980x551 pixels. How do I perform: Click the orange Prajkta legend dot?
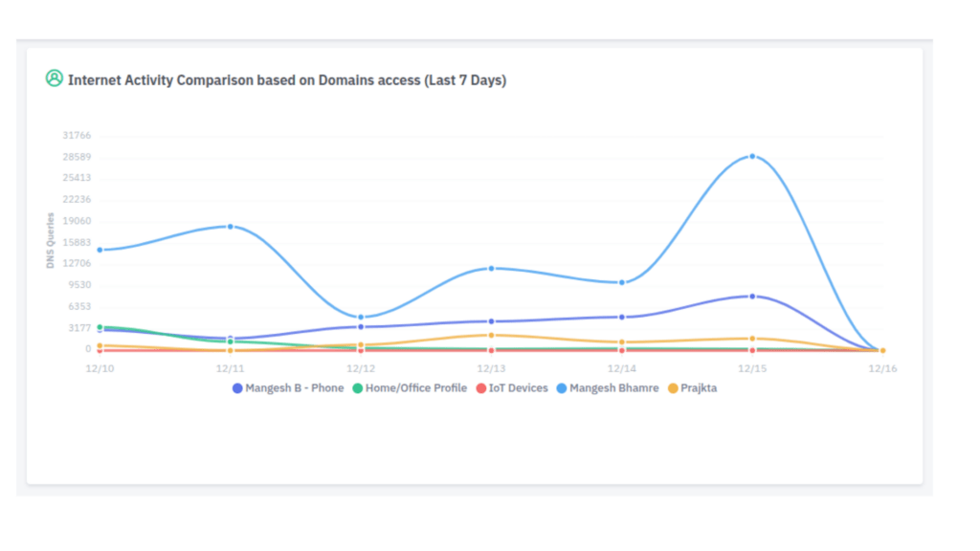coord(673,388)
